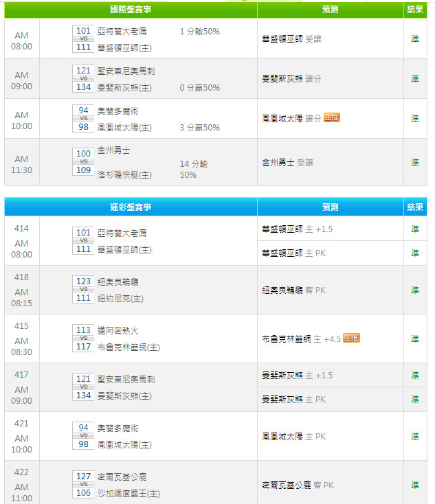Click team name 密爾瓦基公鹿 in matchup column
Image resolution: width=435 pixels, height=504 pixels.
122,477
